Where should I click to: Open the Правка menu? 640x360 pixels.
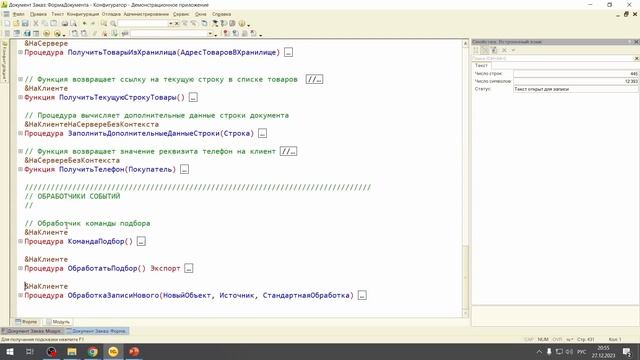38,14
